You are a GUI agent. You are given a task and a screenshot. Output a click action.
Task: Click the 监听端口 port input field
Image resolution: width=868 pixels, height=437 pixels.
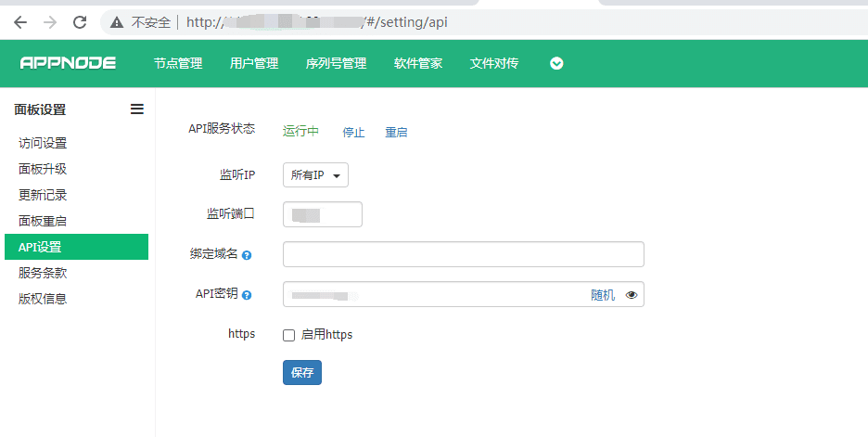[x=322, y=214]
